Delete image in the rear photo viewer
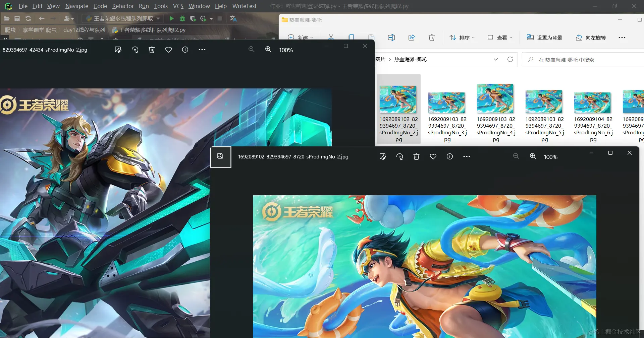The image size is (644, 338). click(x=152, y=50)
